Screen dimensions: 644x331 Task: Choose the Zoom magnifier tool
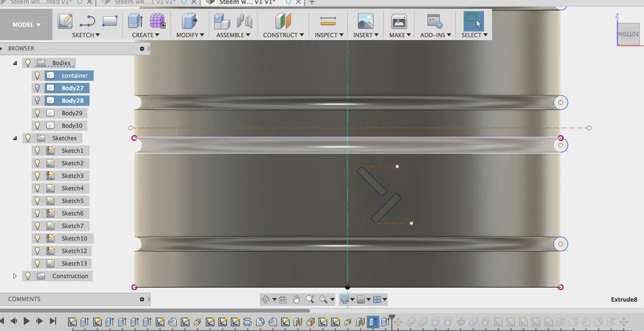(x=310, y=299)
